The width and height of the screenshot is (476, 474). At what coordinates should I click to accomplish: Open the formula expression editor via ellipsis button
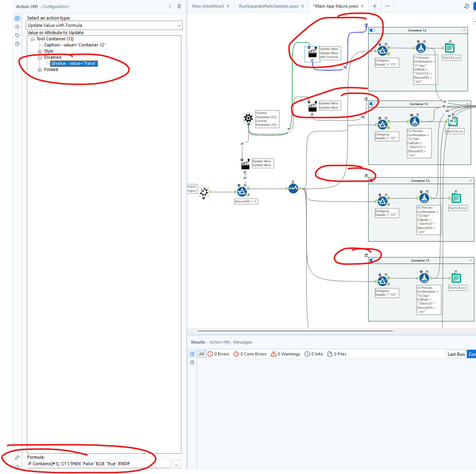176,464
